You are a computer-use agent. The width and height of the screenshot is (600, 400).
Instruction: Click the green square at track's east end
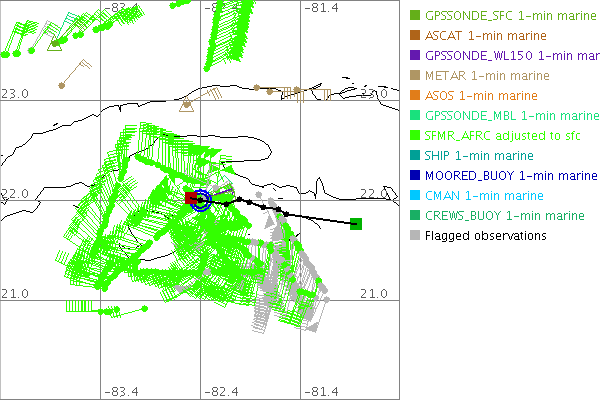356,223
